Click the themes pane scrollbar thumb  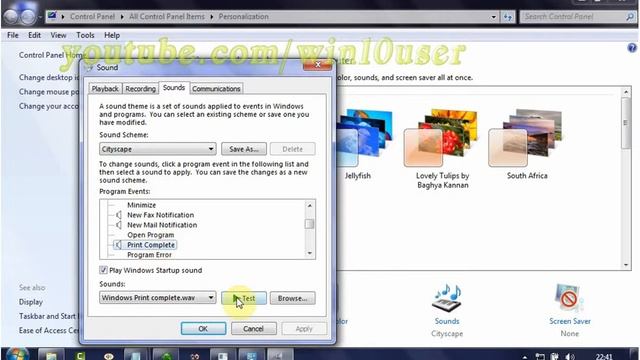click(626, 123)
